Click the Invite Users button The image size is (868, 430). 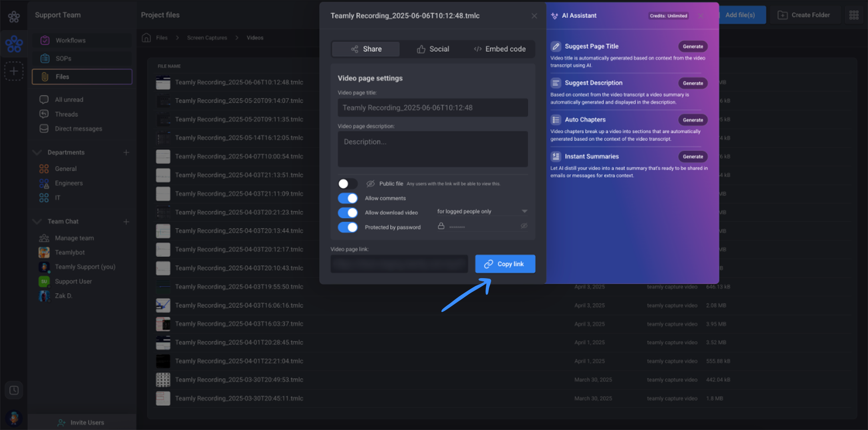(x=82, y=422)
